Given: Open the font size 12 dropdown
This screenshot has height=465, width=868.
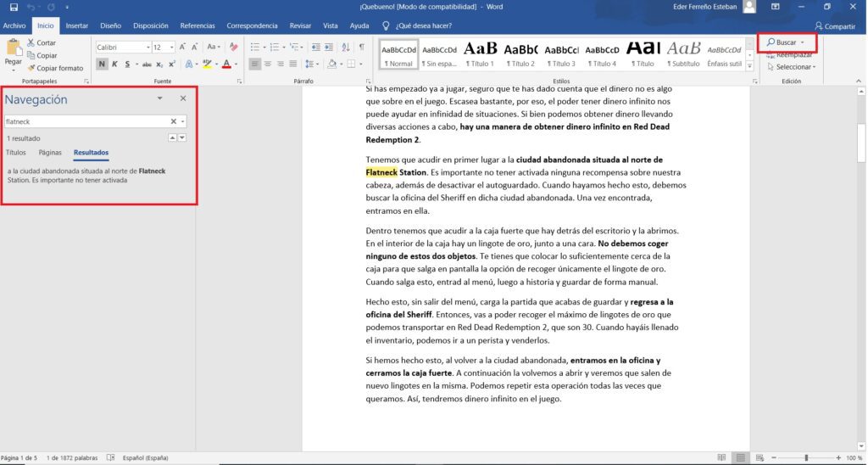Looking at the screenshot, I should (171, 48).
